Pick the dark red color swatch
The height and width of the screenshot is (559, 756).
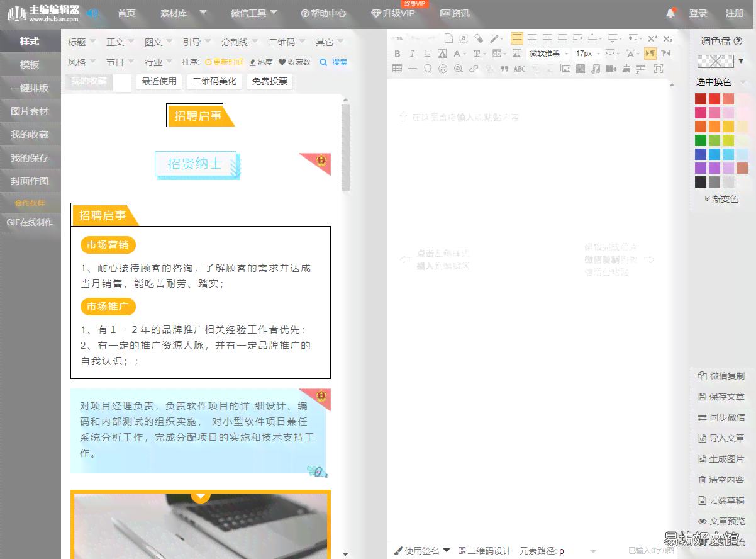(x=701, y=99)
